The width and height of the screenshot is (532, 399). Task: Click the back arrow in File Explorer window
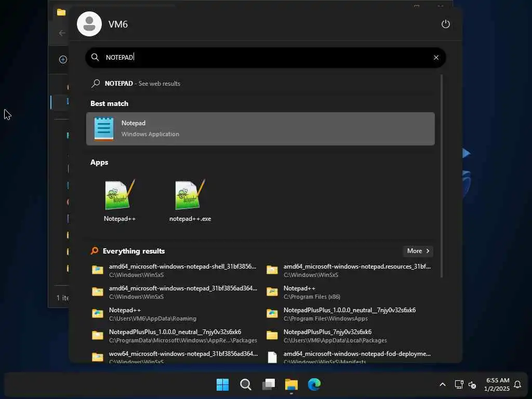tap(62, 33)
